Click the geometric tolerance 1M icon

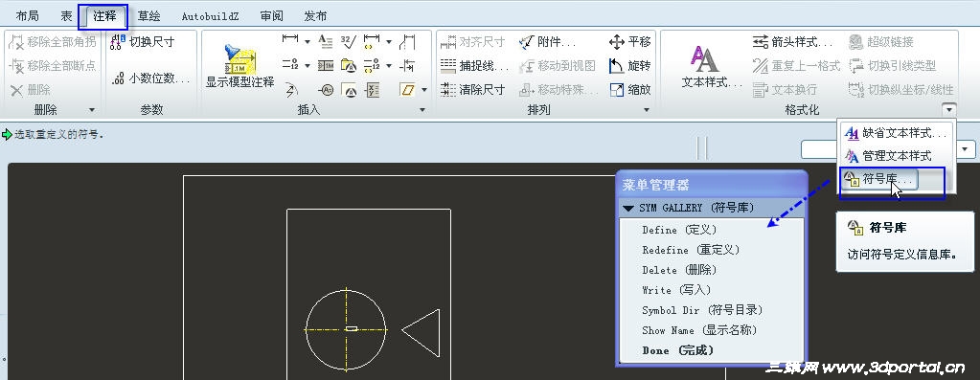tap(326, 65)
